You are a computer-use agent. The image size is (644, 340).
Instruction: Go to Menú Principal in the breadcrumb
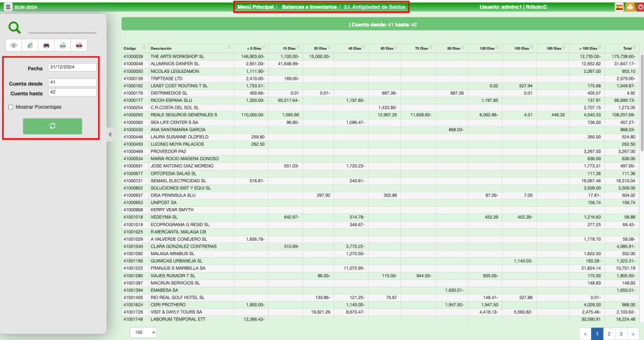[255, 7]
